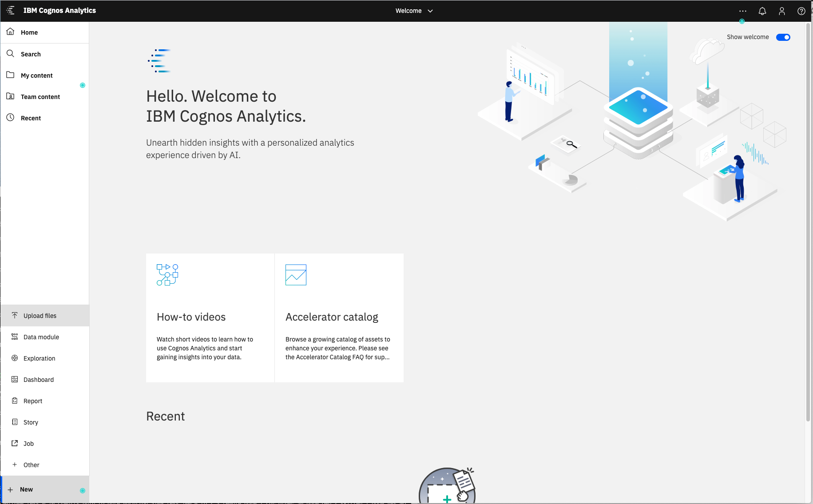Viewport: 813px width, 504px height.
Task: Open the Recent clock icon
Action: tap(10, 117)
